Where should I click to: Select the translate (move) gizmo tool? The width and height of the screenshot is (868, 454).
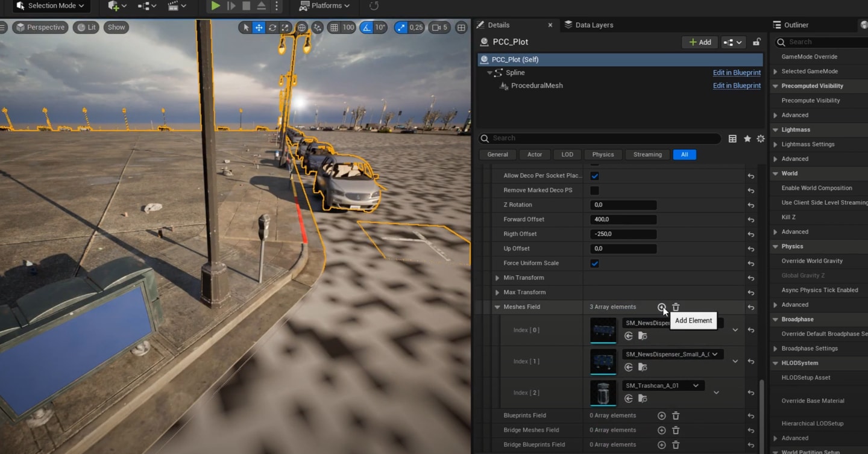[259, 28]
